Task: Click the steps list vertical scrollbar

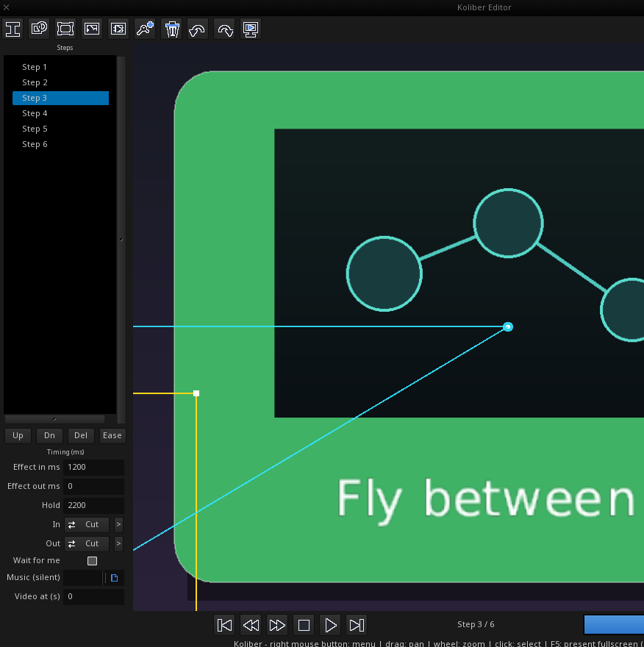Action: pos(121,240)
